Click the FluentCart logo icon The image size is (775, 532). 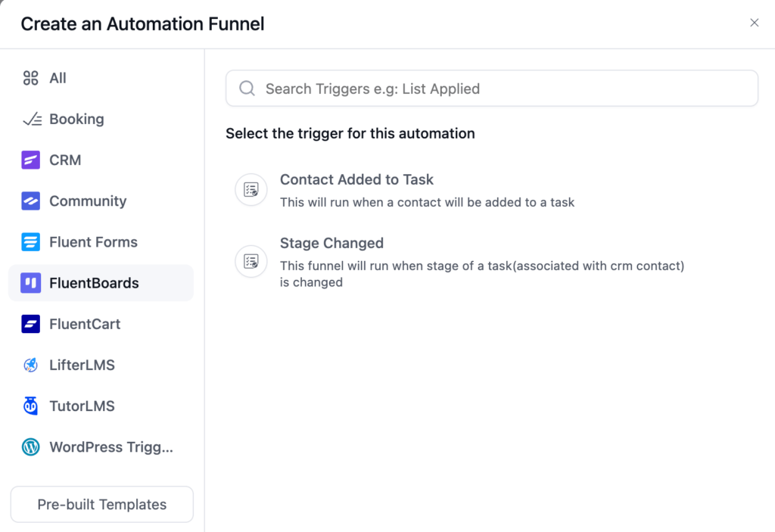tap(30, 325)
